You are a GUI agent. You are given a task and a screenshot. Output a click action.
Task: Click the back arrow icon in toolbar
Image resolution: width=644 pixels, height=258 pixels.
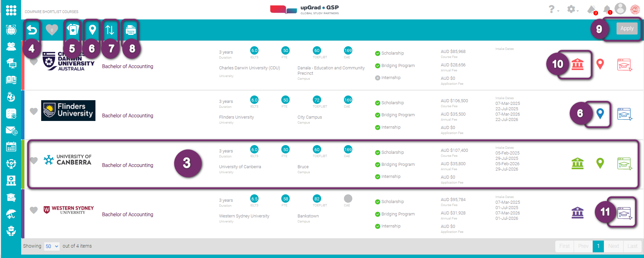(32, 30)
